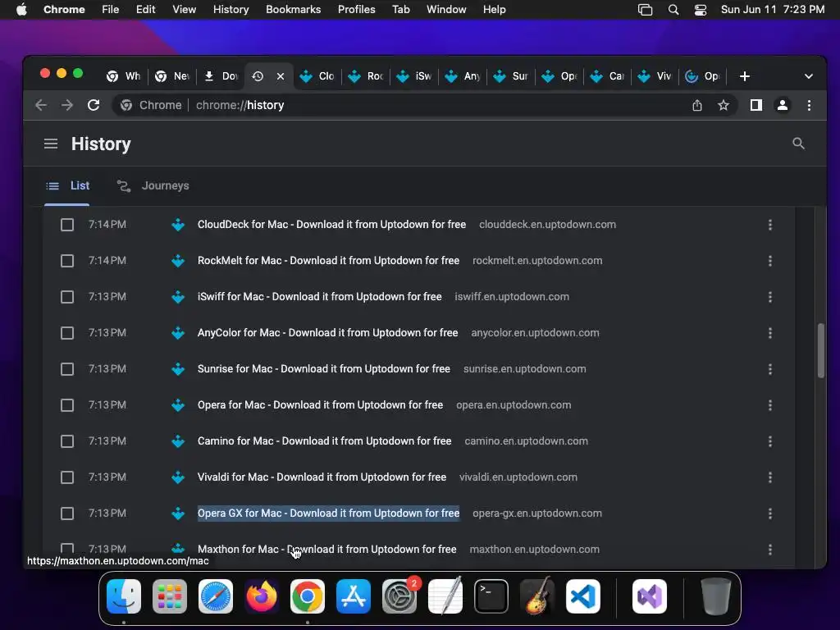This screenshot has height=630, width=840.
Task: Click the search history magnifier icon
Action: (798, 144)
